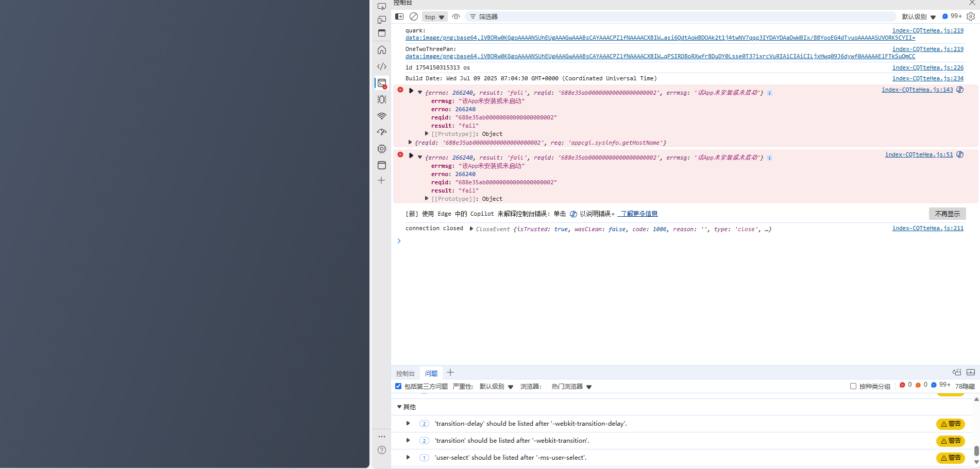Expand the "'transition' should be listed" issue
Image resolution: width=980 pixels, height=469 pixels.
[408, 441]
